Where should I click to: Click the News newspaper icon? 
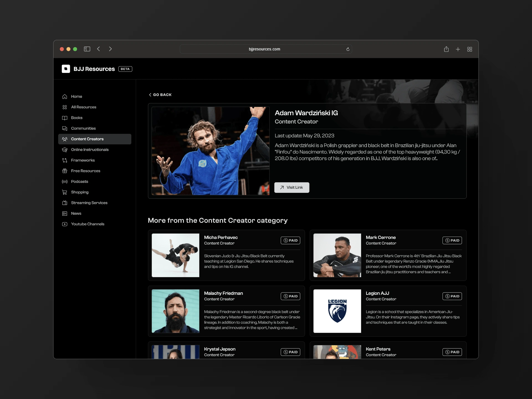[65, 213]
